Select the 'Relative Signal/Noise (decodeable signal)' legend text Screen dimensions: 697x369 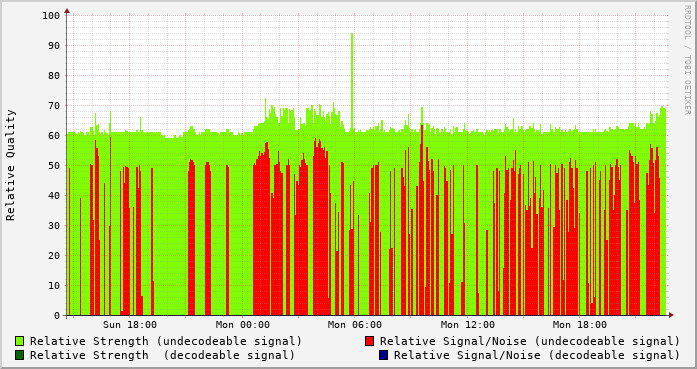click(537, 355)
